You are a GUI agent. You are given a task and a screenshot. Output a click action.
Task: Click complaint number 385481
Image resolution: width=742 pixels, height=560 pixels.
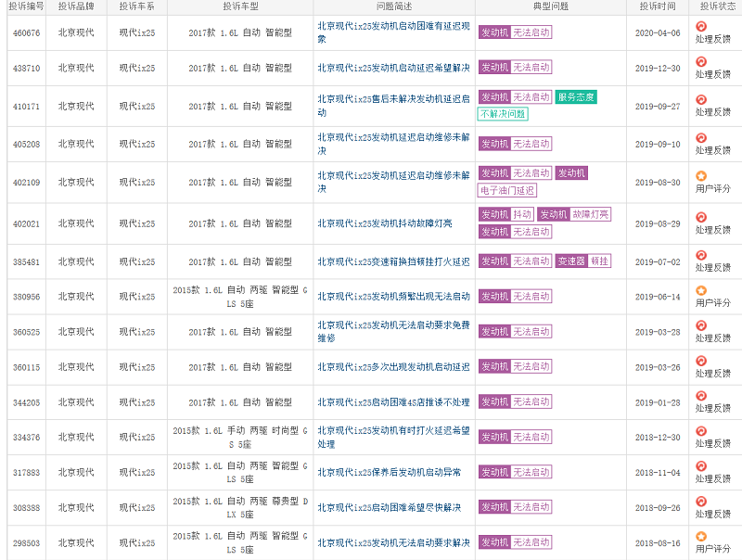point(26,262)
